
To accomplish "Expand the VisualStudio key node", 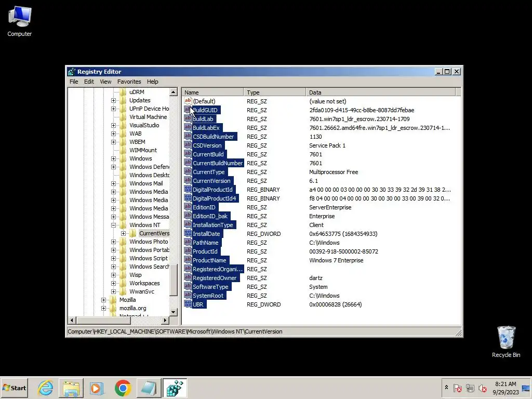I will (x=113, y=126).
